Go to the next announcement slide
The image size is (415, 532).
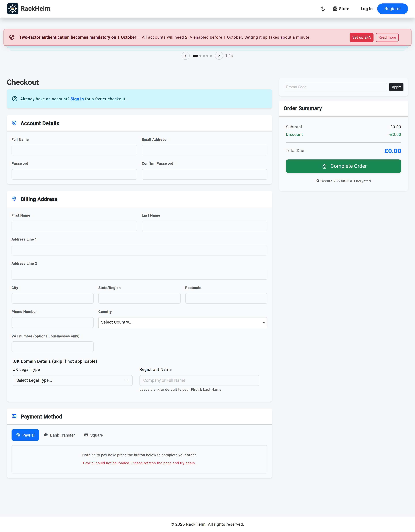(x=219, y=56)
